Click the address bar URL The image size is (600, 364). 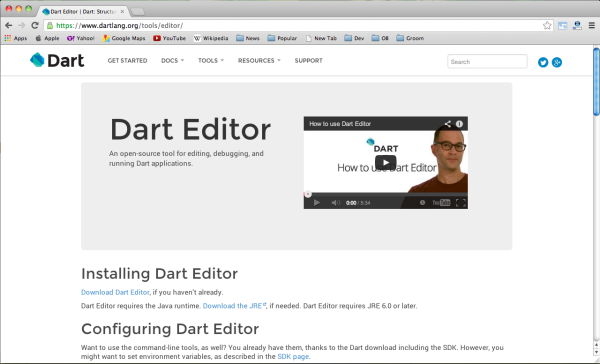[x=120, y=26]
